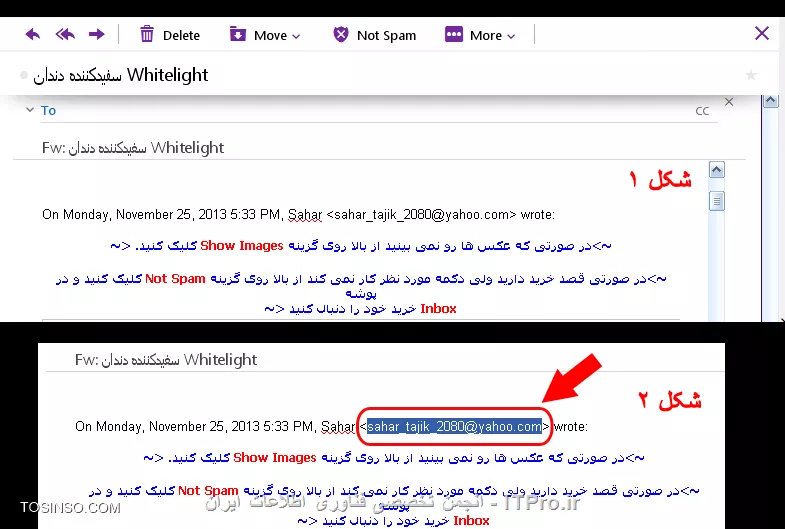Click message body scrollbar up arrow
The width and height of the screenshot is (785, 529).
[716, 170]
